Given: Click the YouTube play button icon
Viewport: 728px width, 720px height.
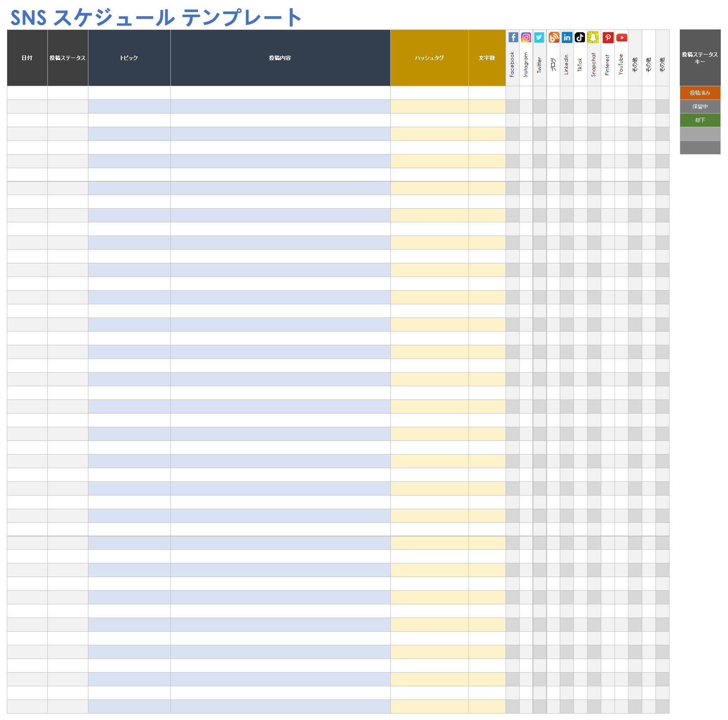Looking at the screenshot, I should pyautogui.click(x=622, y=38).
